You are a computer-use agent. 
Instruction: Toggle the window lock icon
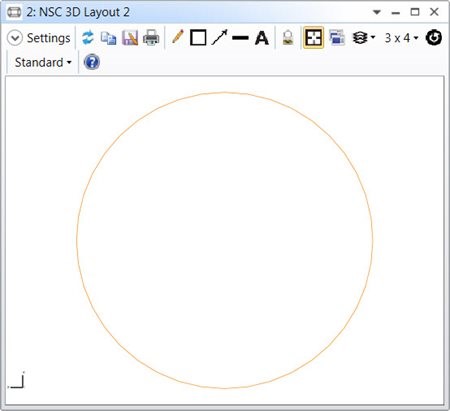pos(288,38)
